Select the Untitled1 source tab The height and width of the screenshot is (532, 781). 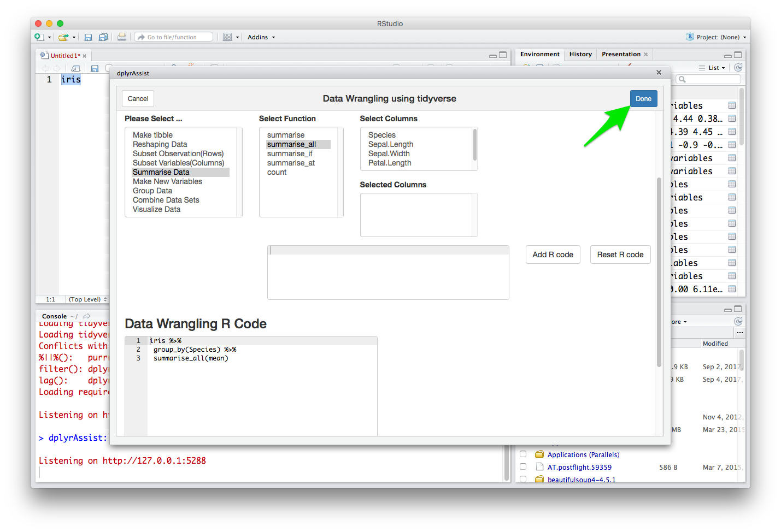point(65,56)
